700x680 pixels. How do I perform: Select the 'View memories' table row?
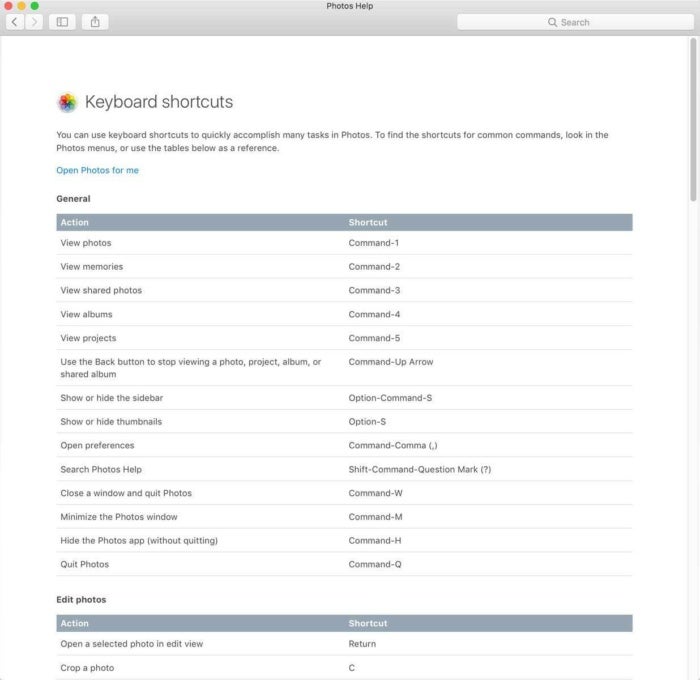point(344,267)
